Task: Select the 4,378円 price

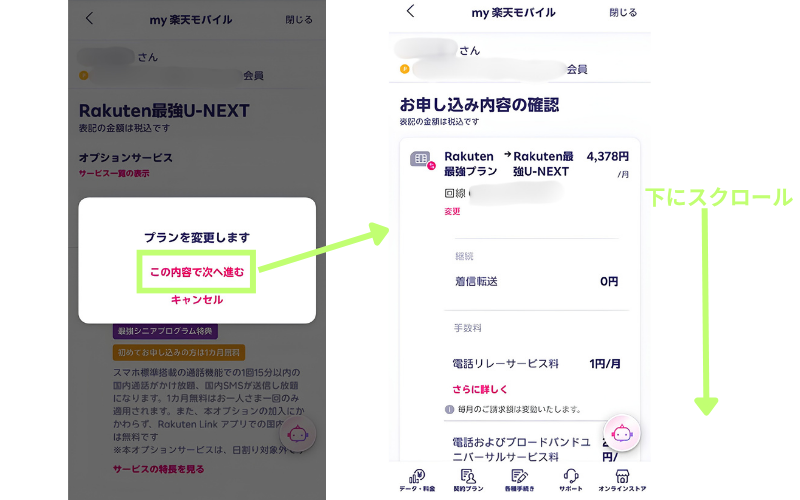Action: 608,157
